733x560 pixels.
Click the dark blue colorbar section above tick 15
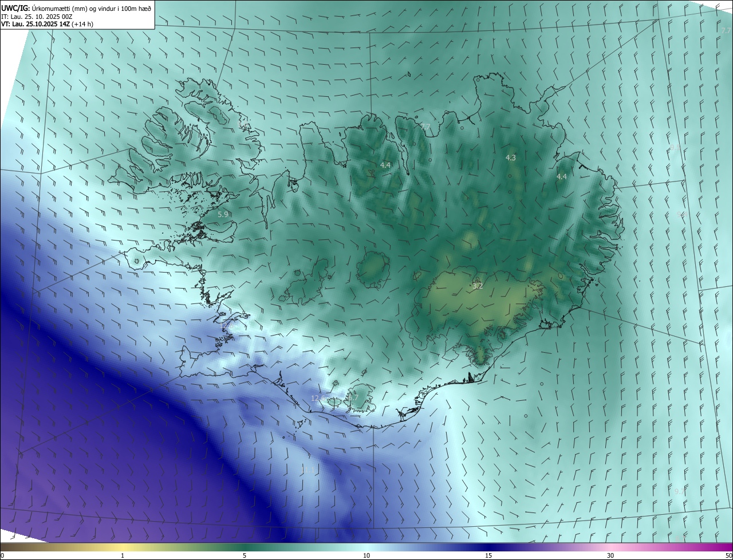488,547
